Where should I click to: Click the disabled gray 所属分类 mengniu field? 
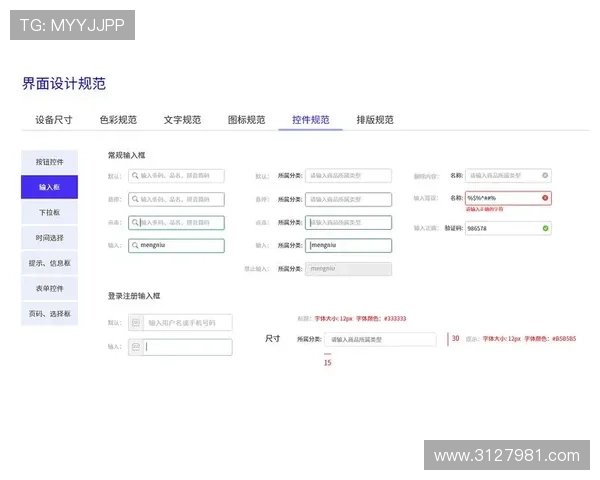click(x=349, y=269)
